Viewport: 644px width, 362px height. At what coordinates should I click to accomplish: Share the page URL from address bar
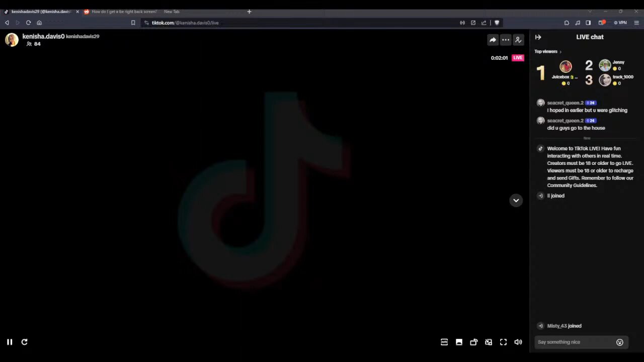(484, 23)
